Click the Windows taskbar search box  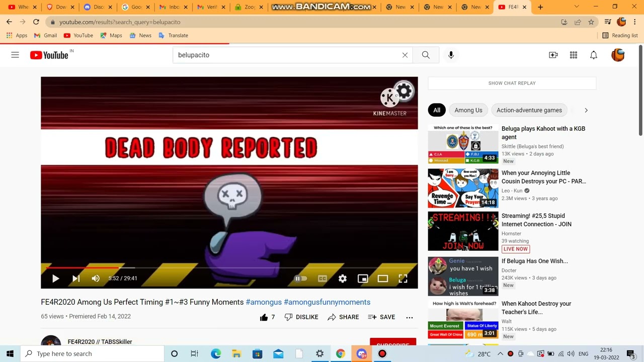[92, 353]
